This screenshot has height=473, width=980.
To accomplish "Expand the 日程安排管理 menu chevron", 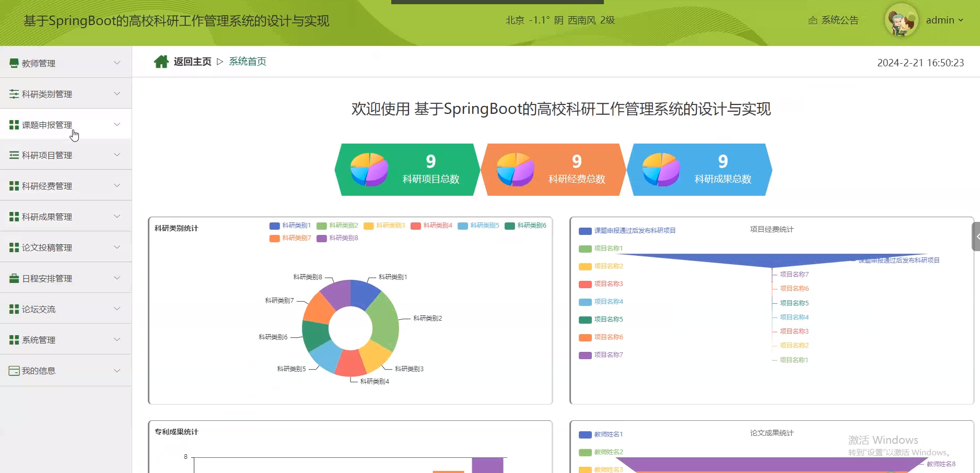I will 117,278.
